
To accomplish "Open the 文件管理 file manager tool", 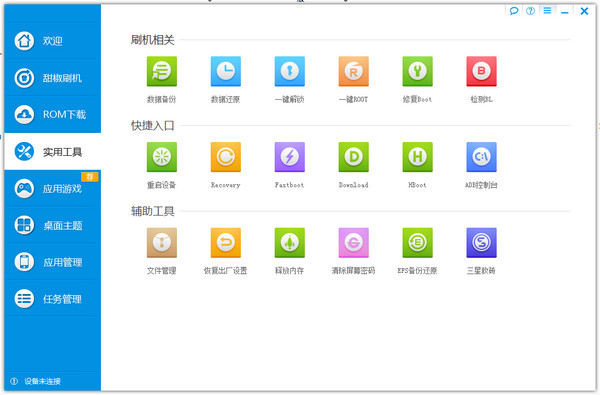I will point(161,243).
